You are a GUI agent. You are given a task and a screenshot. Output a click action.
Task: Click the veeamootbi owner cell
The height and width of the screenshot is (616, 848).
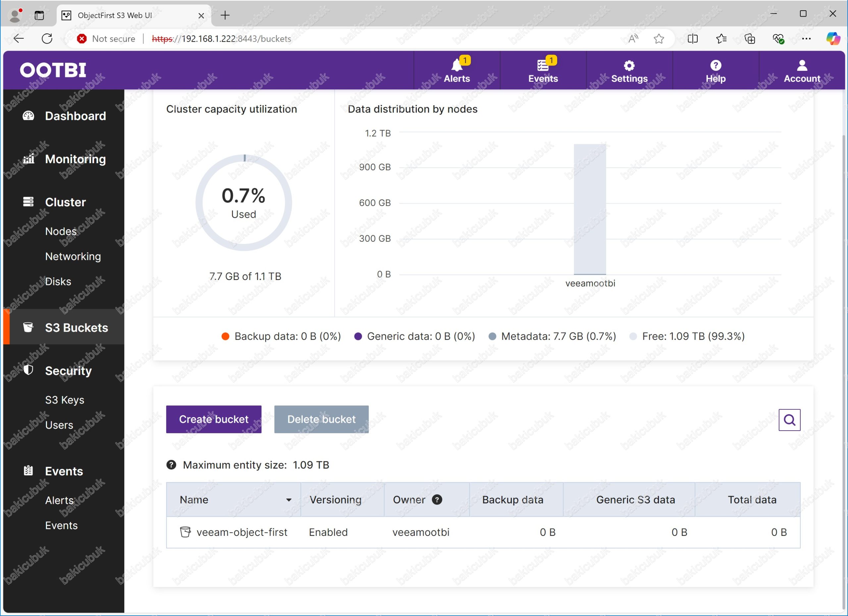[x=421, y=532]
